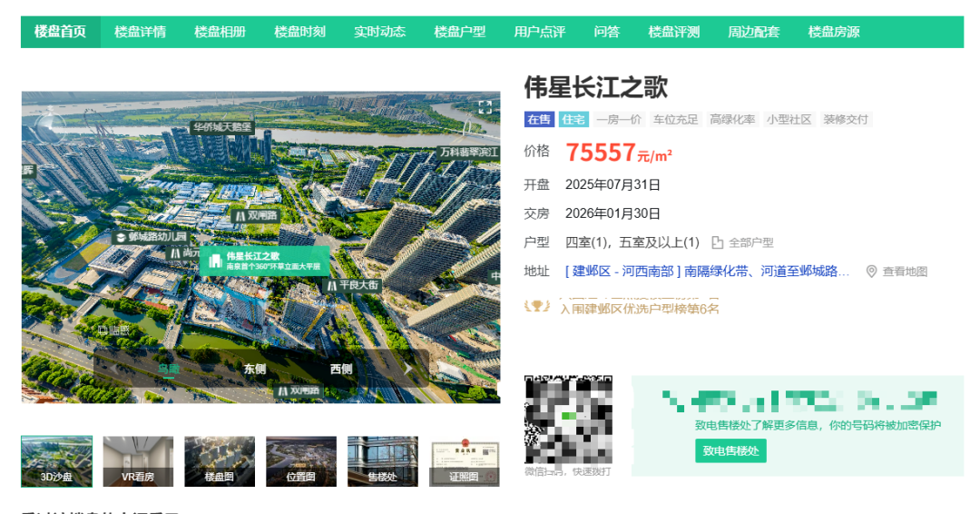Open the 售楼处 thumbnail

click(383, 461)
